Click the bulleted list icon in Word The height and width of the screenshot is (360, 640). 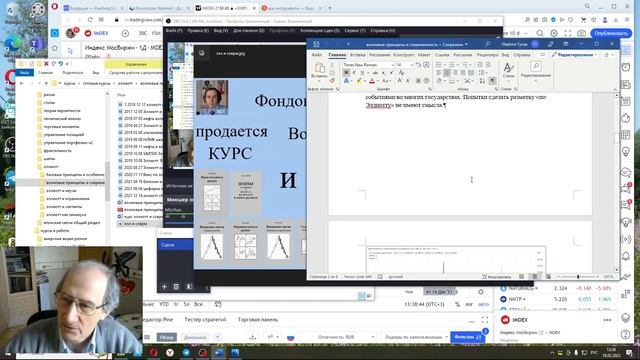pyautogui.click(x=438, y=64)
